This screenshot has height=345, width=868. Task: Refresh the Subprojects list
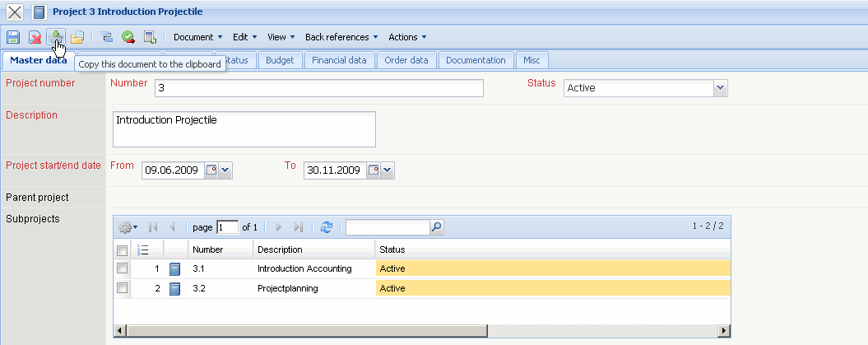click(327, 226)
